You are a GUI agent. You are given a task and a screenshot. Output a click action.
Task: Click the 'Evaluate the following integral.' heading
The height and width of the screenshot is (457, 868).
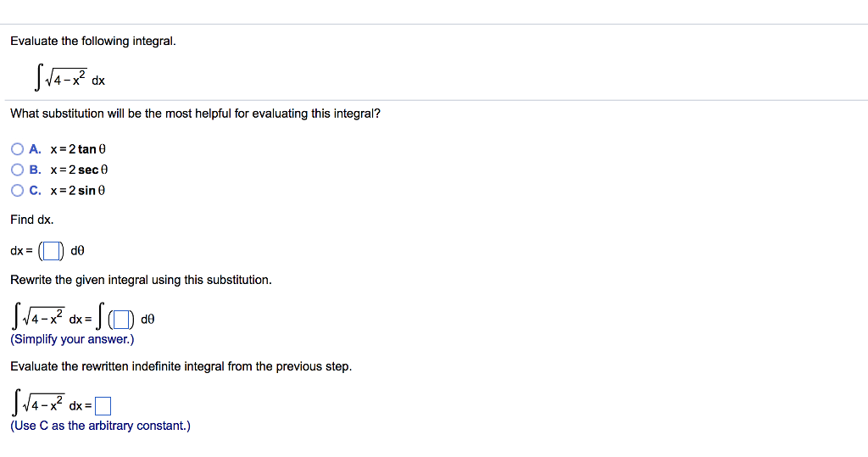tap(93, 41)
